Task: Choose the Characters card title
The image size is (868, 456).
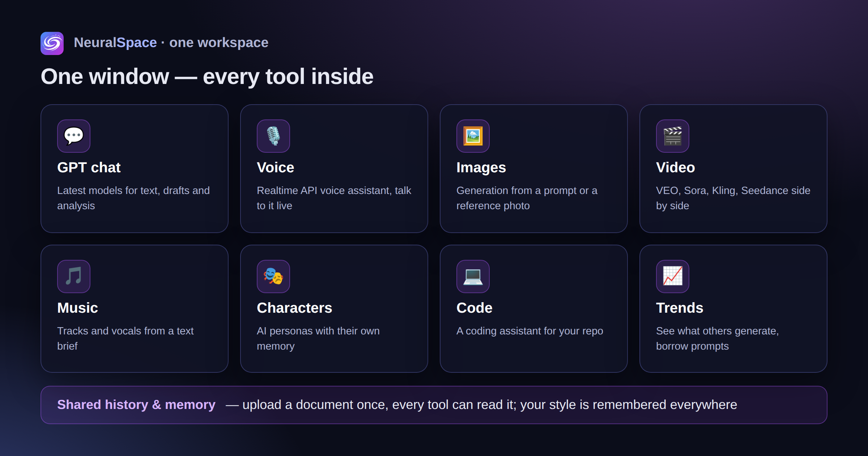Action: 294,308
